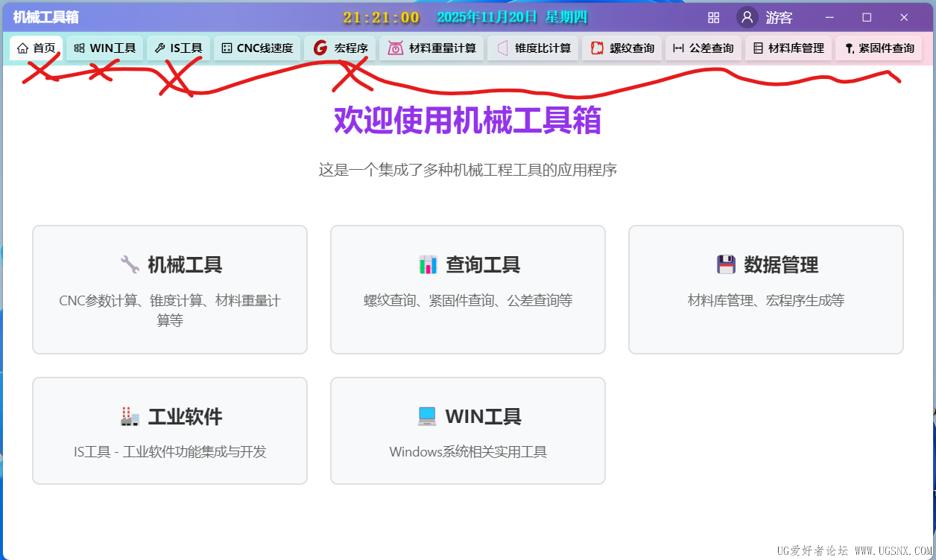Select the wrench icon on the 机械工具 card
Viewport: 936px width, 560px height.
(130, 263)
